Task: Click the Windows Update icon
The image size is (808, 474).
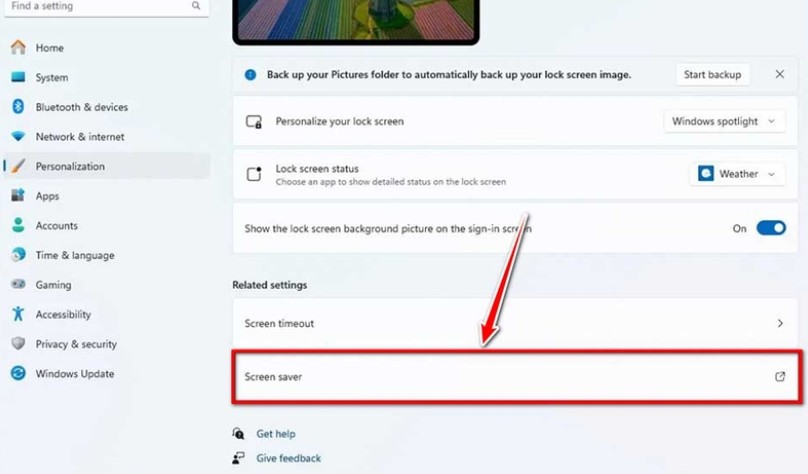Action: pyautogui.click(x=18, y=373)
